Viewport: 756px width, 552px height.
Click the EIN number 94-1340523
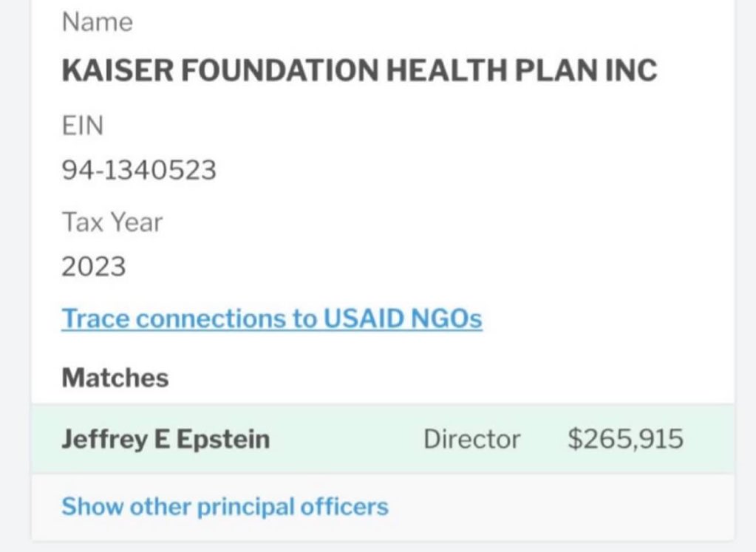point(139,171)
